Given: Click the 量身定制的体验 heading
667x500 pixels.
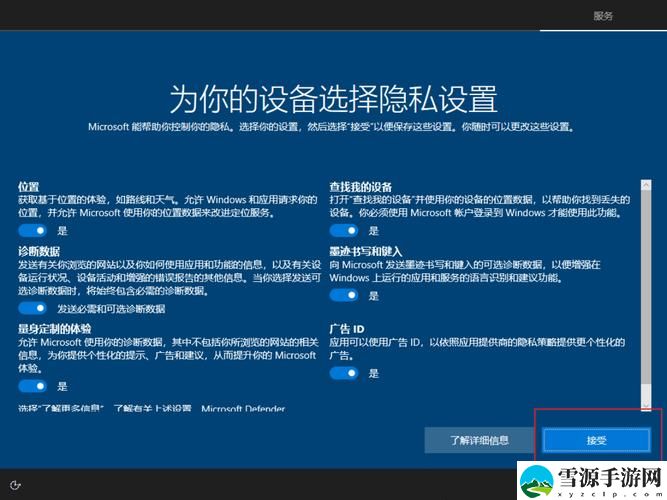Looking at the screenshot, I should [54, 329].
